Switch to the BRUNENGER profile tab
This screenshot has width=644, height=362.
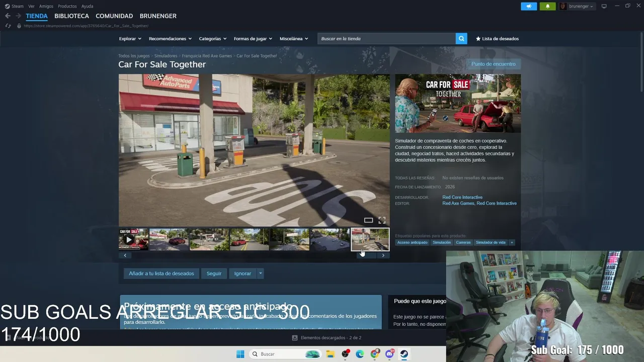click(158, 16)
